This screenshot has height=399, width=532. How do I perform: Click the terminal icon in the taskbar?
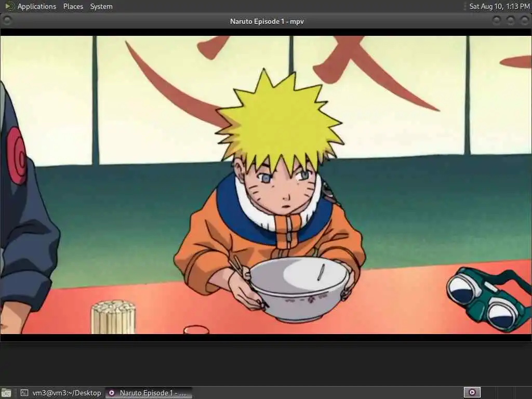pos(24,393)
